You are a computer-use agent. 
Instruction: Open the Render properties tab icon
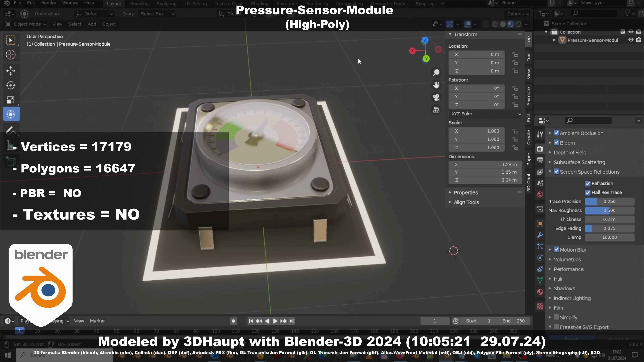click(540, 149)
